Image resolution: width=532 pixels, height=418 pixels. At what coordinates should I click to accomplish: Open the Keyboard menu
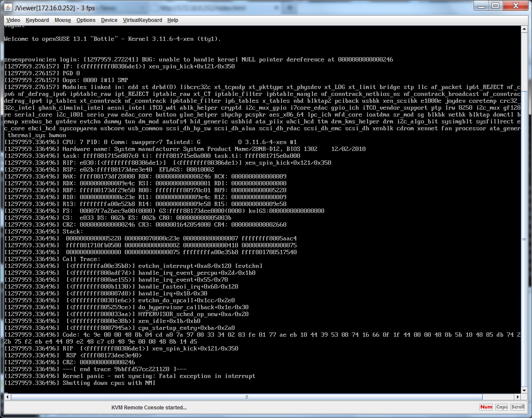click(37, 20)
